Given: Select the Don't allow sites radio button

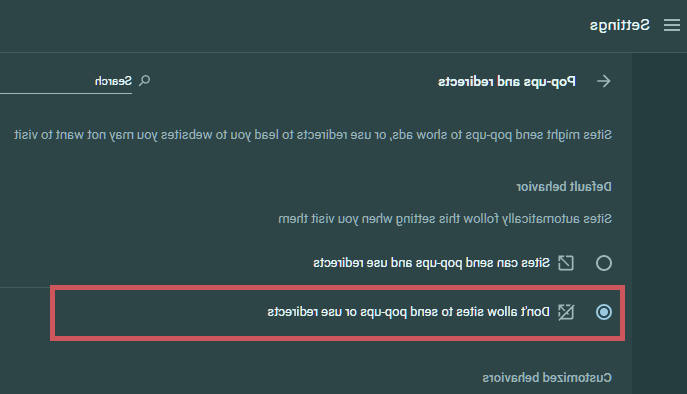Looking at the screenshot, I should click(604, 312).
